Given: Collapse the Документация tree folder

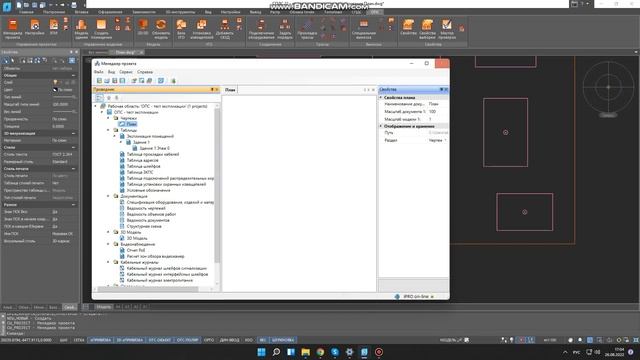Looking at the screenshot, I should [x=109, y=196].
